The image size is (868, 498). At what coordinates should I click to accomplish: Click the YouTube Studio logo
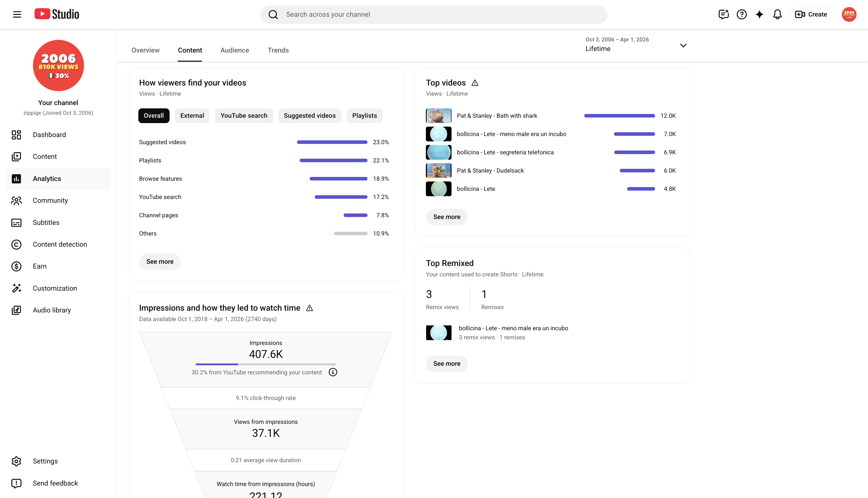pos(57,14)
